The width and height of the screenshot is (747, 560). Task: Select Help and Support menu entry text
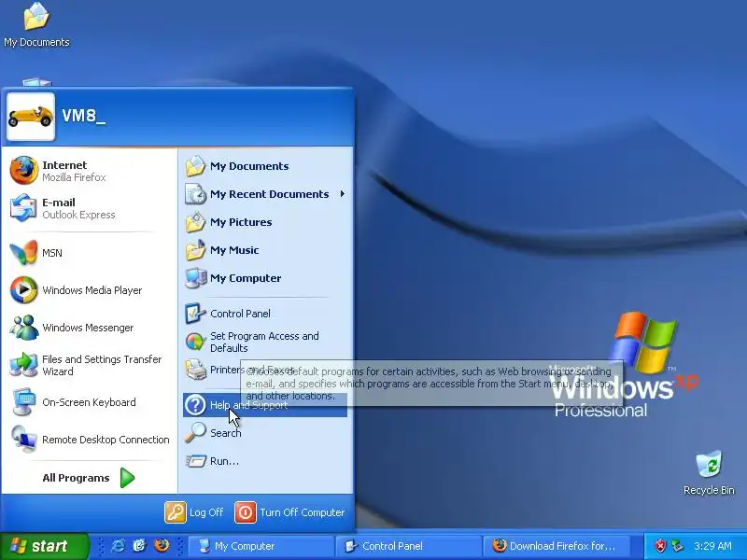[x=248, y=405]
